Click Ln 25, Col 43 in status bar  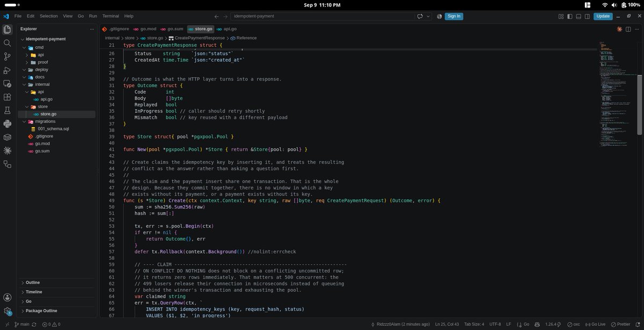point(447,325)
